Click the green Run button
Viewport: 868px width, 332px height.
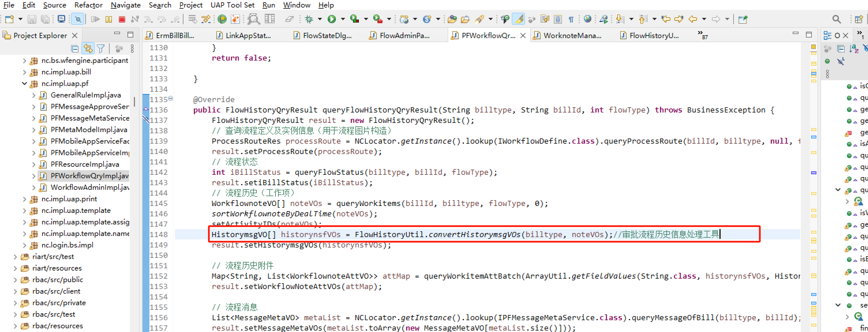coord(331,19)
